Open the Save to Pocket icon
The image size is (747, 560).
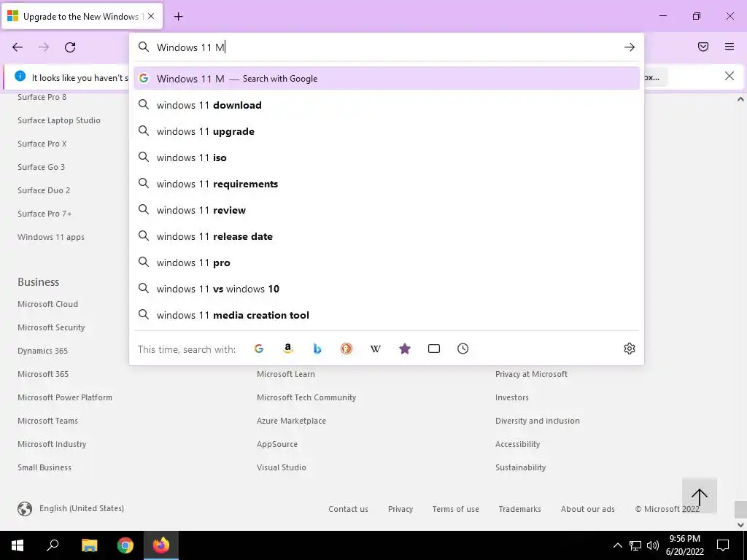[x=703, y=47]
